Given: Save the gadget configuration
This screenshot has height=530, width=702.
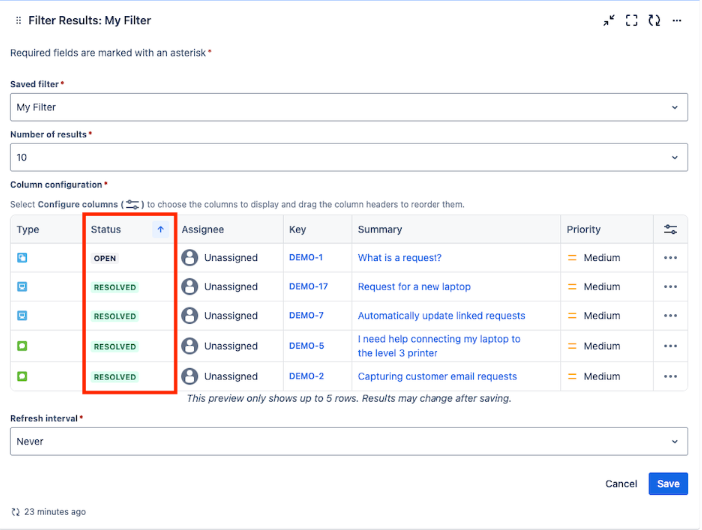Looking at the screenshot, I should coord(668,484).
